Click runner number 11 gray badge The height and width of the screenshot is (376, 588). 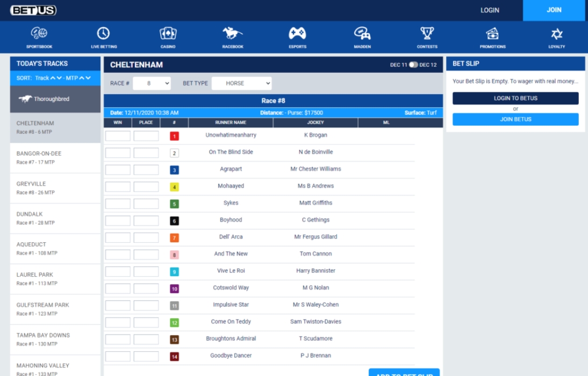pos(174,306)
